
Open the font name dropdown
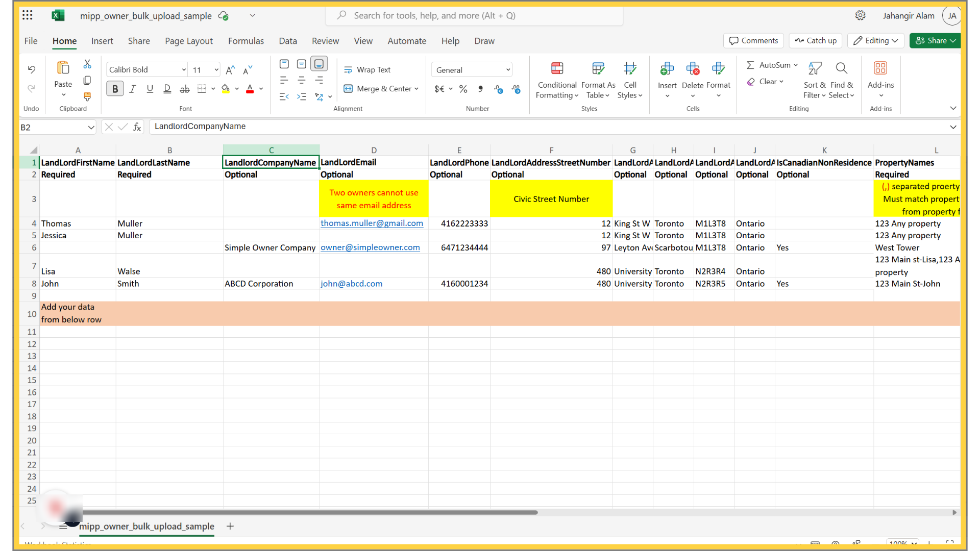coord(184,70)
